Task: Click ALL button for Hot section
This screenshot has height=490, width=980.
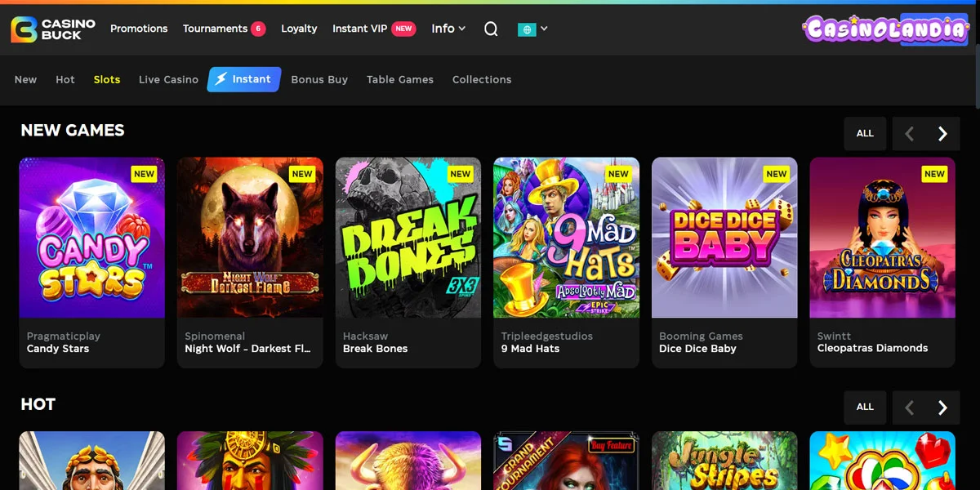Action: (865, 407)
